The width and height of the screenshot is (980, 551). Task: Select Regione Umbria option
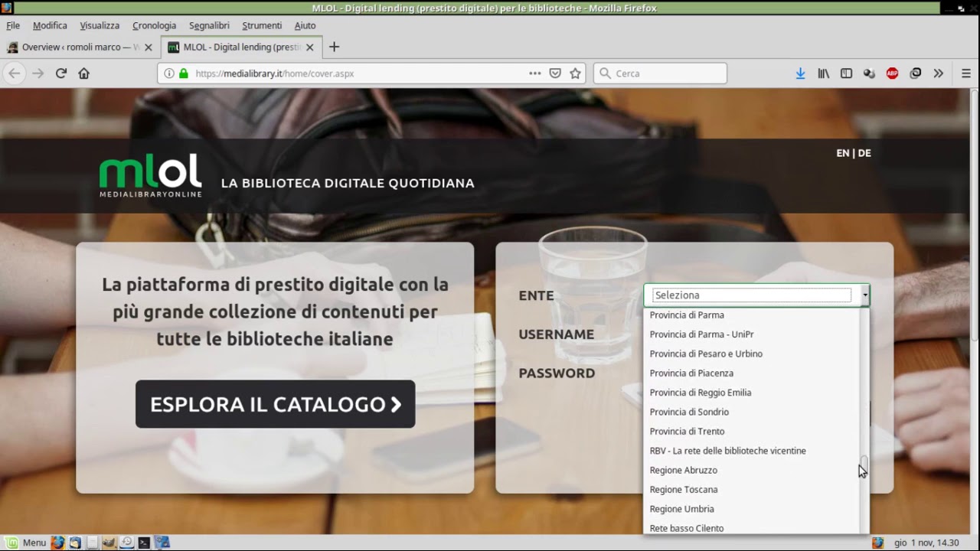[x=752, y=509]
